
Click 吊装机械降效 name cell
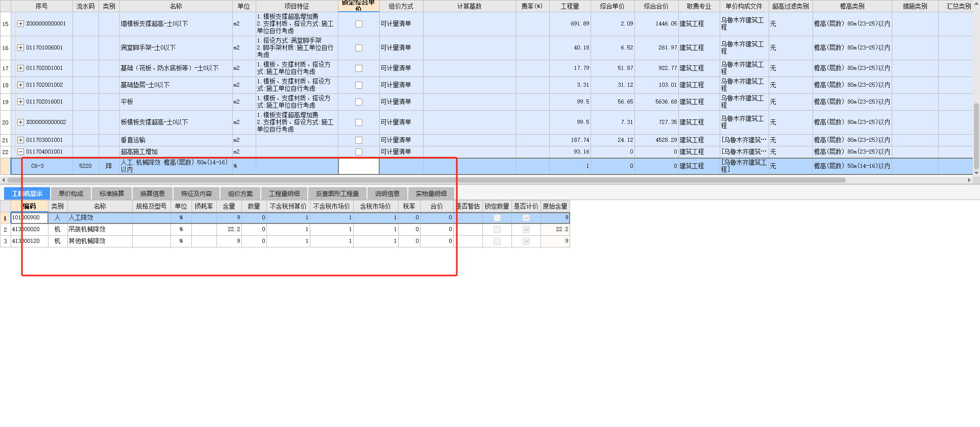click(100, 230)
